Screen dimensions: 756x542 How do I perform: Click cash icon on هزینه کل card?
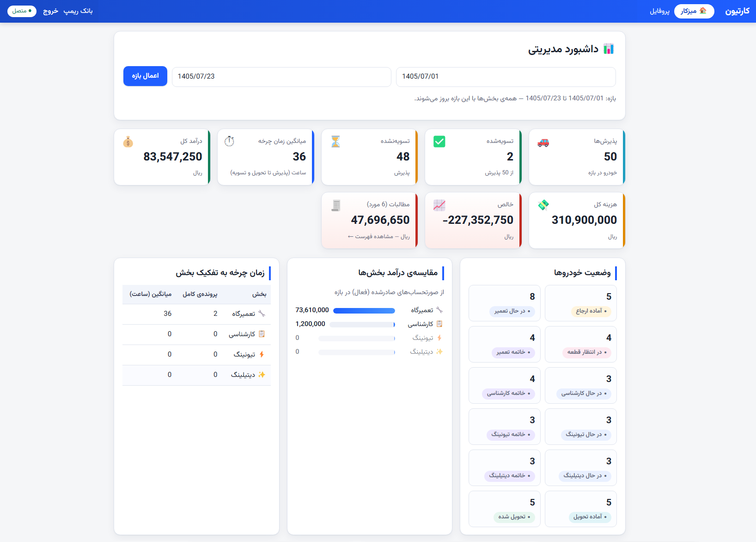[543, 204]
